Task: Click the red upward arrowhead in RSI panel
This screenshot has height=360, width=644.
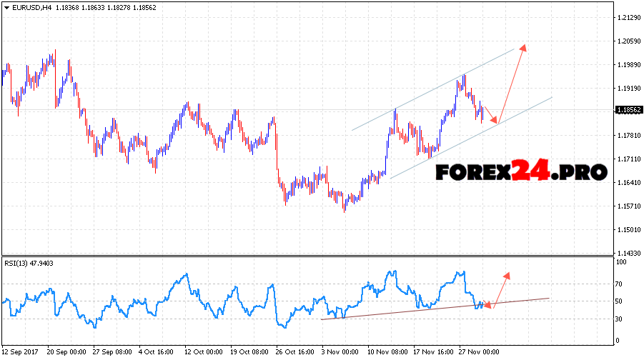Action: pyautogui.click(x=507, y=275)
